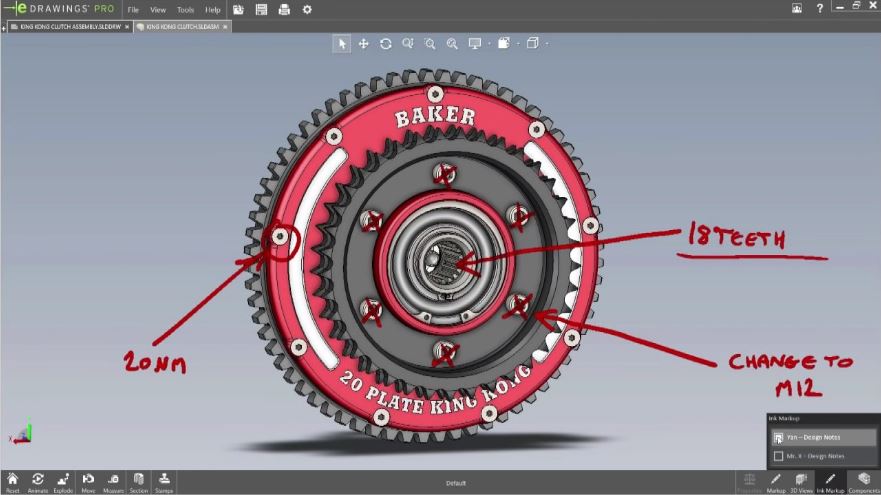Viewport: 881px width, 495px height.
Task: Close the KING KONG CLUTCH ASSEMBLY.SLDDRW tab
Action: coord(127,26)
